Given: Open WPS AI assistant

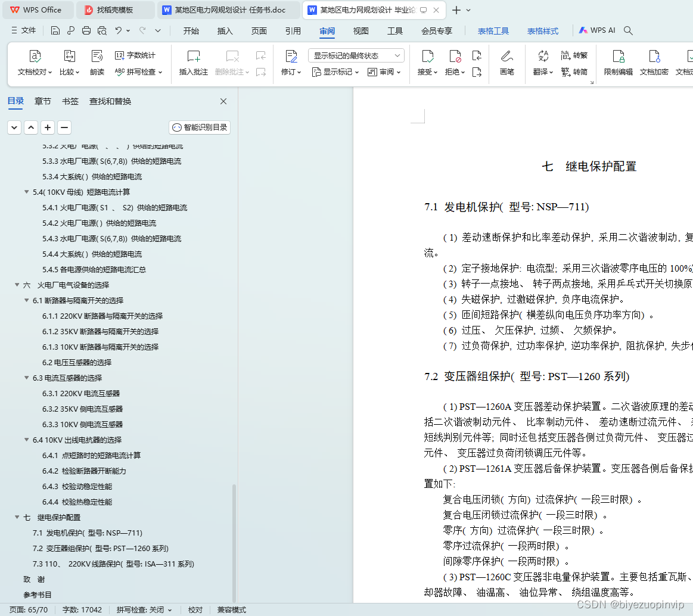Looking at the screenshot, I should point(597,30).
